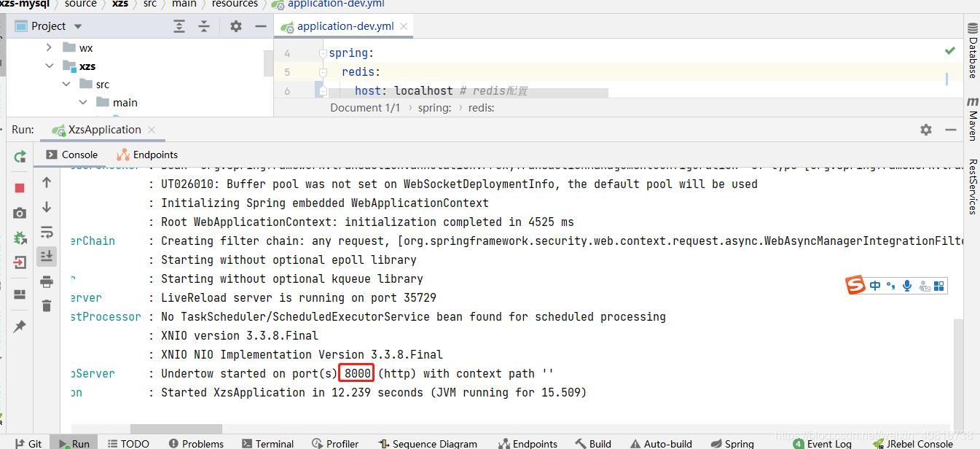Open the Auto-build tool window

660,443
